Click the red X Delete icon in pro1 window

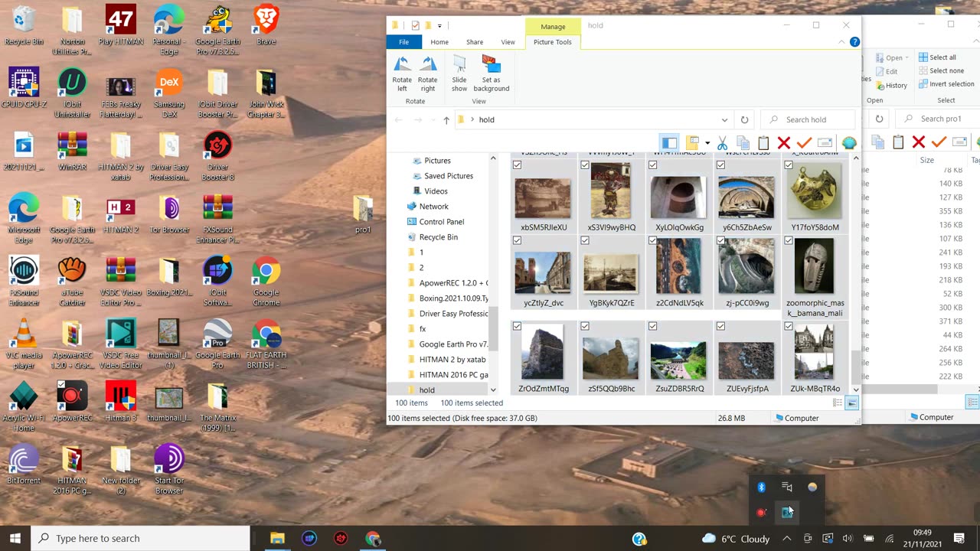919,142
